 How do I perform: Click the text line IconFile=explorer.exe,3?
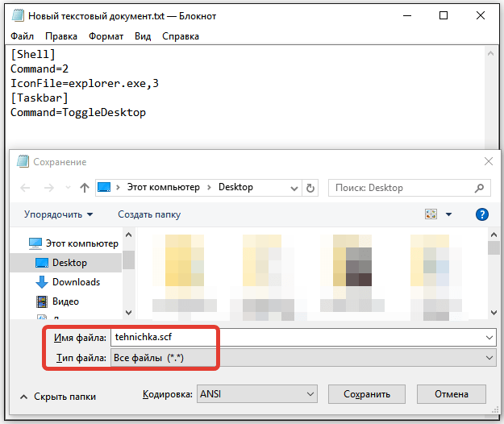(85, 84)
